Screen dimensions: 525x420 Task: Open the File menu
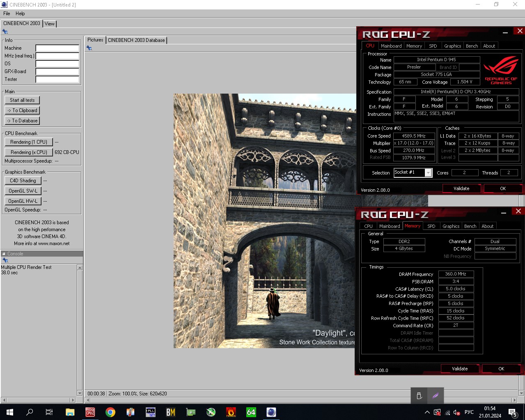coord(7,14)
